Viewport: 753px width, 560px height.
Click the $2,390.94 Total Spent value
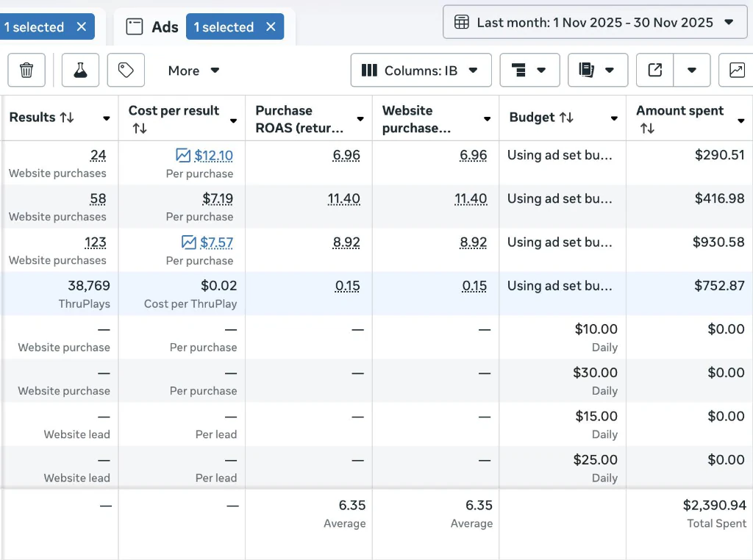pyautogui.click(x=715, y=506)
